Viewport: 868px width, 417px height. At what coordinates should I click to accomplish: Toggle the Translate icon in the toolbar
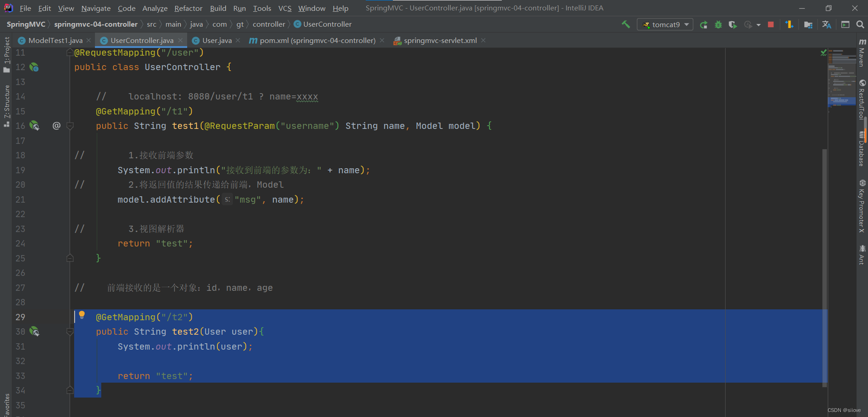tap(826, 24)
